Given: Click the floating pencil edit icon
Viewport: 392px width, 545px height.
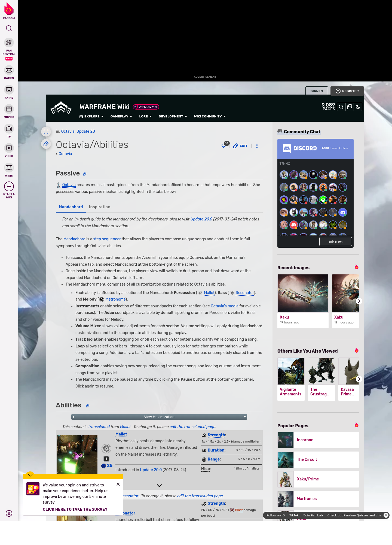Looking at the screenshot, I should 46,144.
